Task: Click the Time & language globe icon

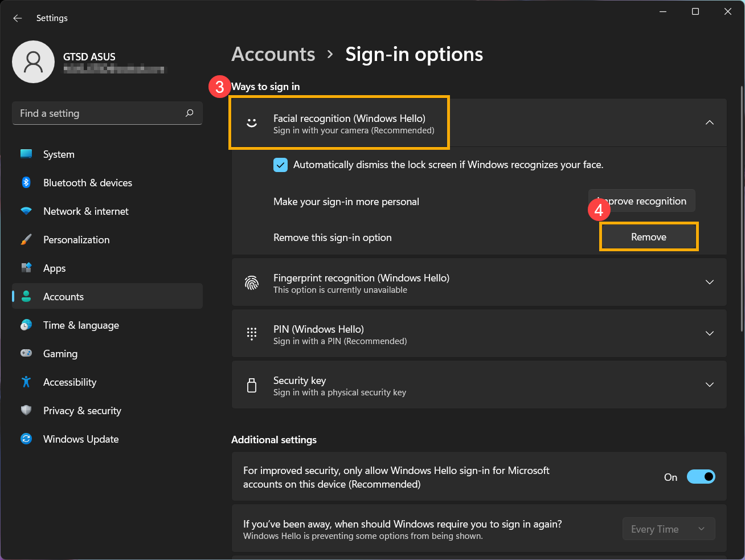Action: coord(26,325)
